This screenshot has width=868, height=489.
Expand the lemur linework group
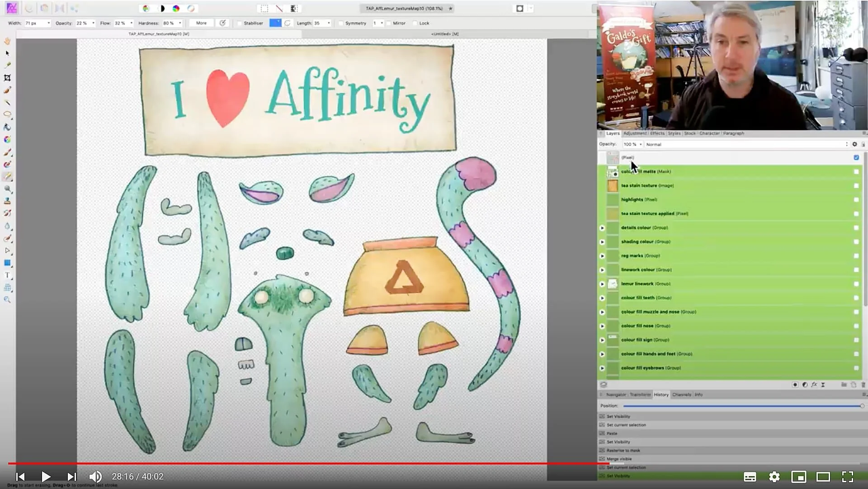tap(602, 284)
